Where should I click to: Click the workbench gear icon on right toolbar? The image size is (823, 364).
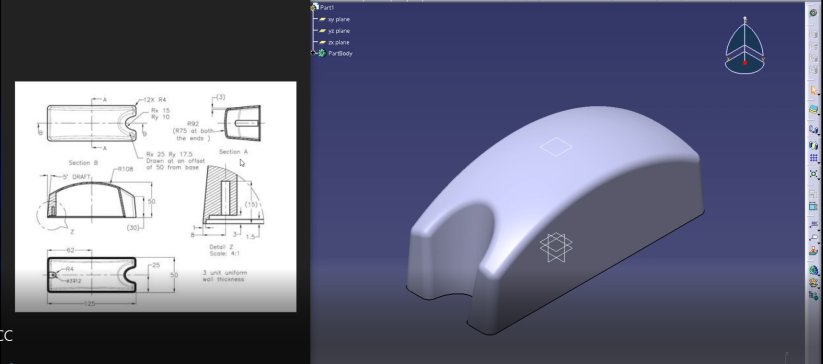[x=814, y=13]
